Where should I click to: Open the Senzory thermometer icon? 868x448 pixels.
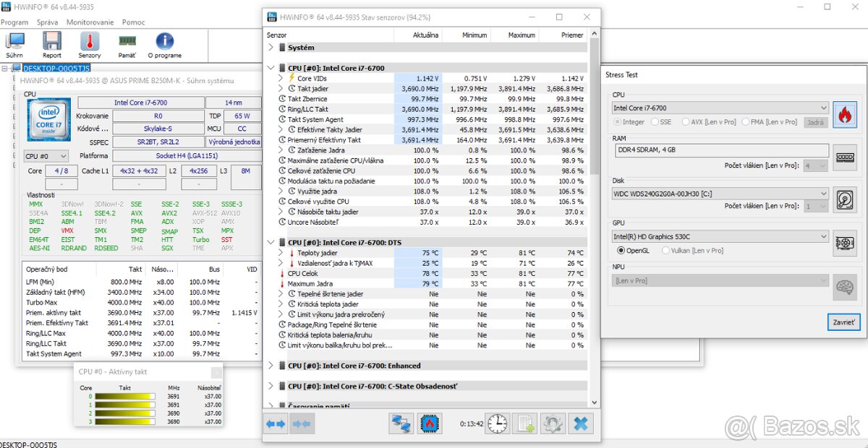(x=90, y=46)
